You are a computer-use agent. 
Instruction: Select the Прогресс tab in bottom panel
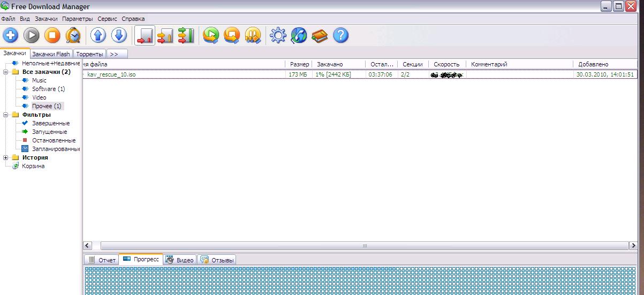pyautogui.click(x=141, y=259)
